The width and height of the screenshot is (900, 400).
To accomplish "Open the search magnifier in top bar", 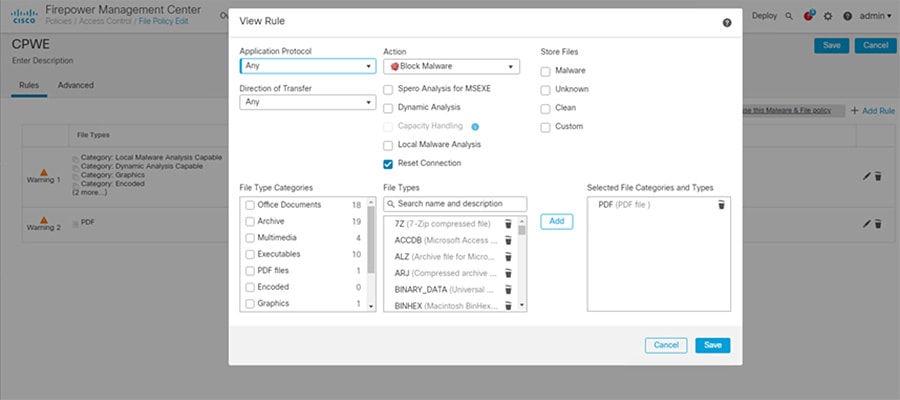I will click(x=789, y=17).
